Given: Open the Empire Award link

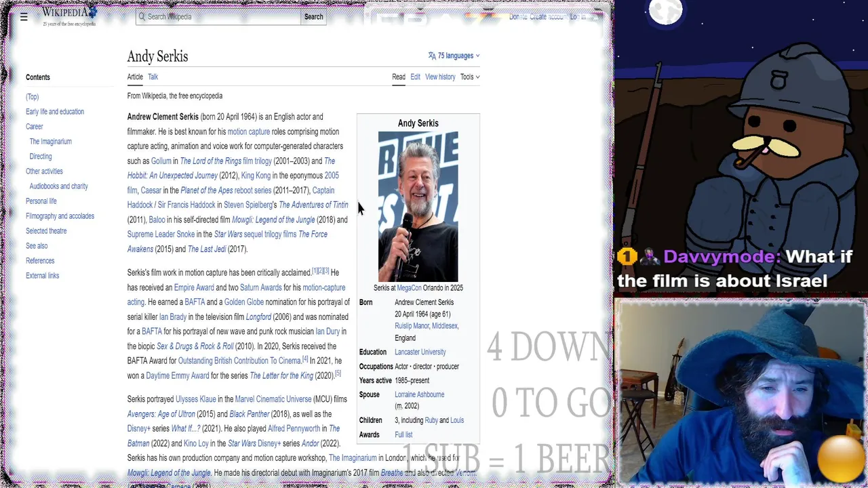Looking at the screenshot, I should [194, 287].
